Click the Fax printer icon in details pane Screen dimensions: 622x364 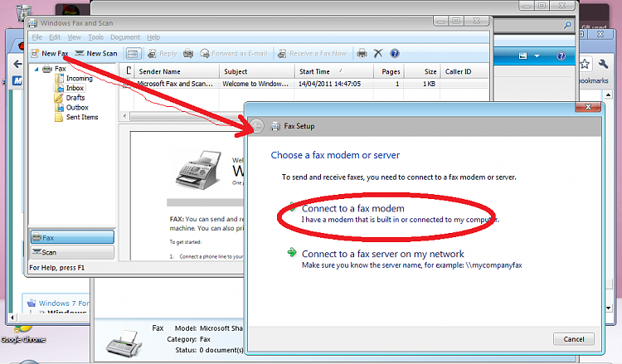[124, 343]
